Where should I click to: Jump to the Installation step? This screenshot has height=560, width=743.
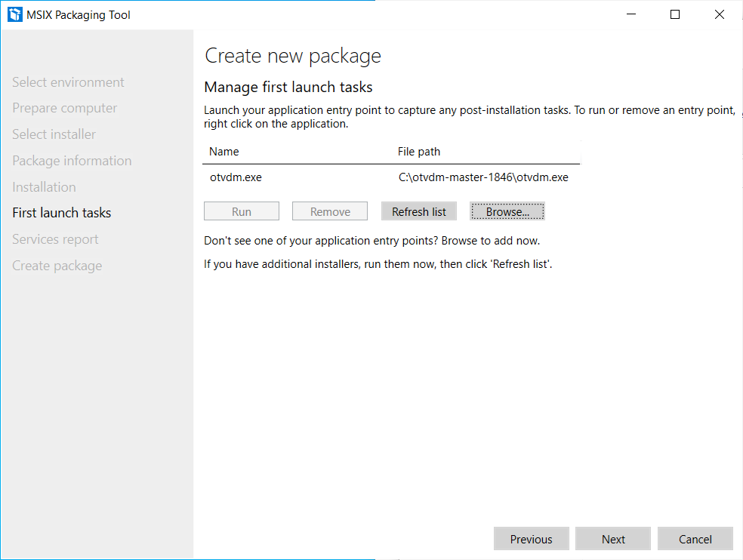coord(44,187)
